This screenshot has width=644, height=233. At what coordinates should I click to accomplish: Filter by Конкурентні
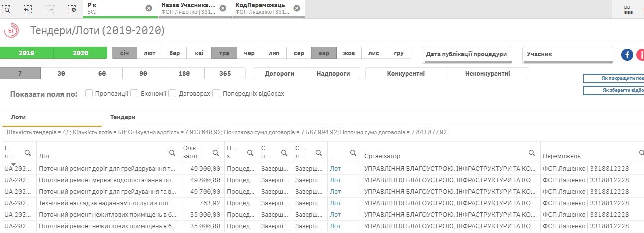coord(406,73)
